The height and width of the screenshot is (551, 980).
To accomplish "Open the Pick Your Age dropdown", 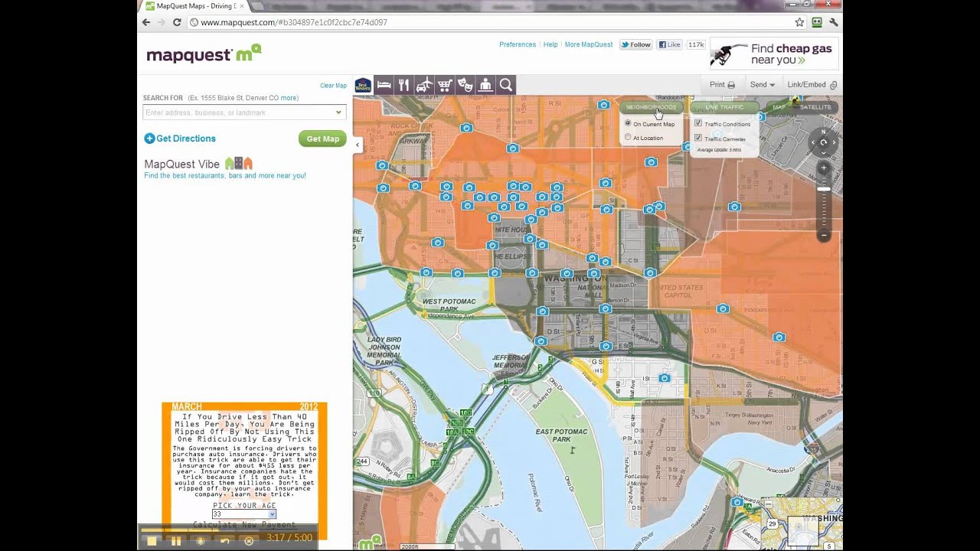I will tap(243, 514).
